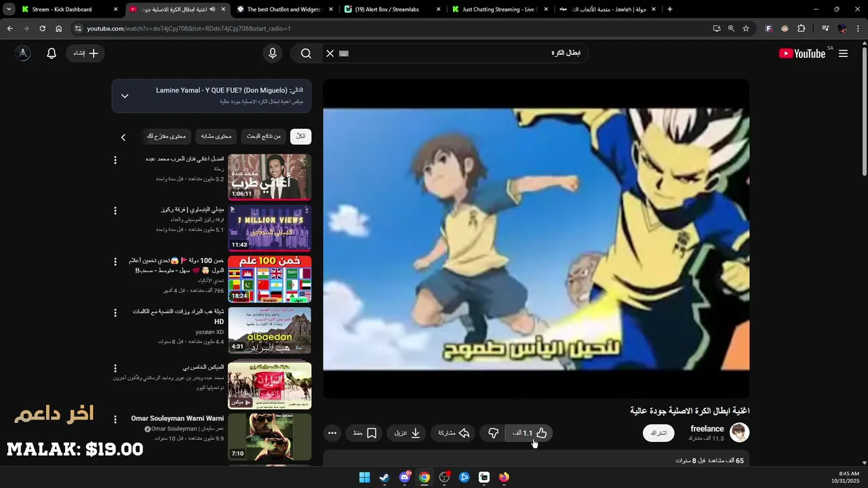Switch to 'Just Chatting Streaming' tab
The image size is (868, 488).
(x=500, y=9)
